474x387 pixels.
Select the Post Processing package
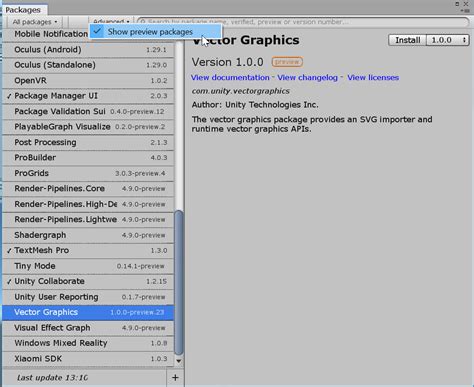pyautogui.click(x=88, y=142)
